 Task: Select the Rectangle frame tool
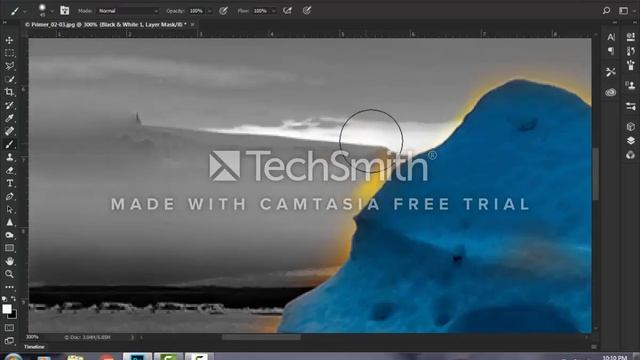pos(9,248)
